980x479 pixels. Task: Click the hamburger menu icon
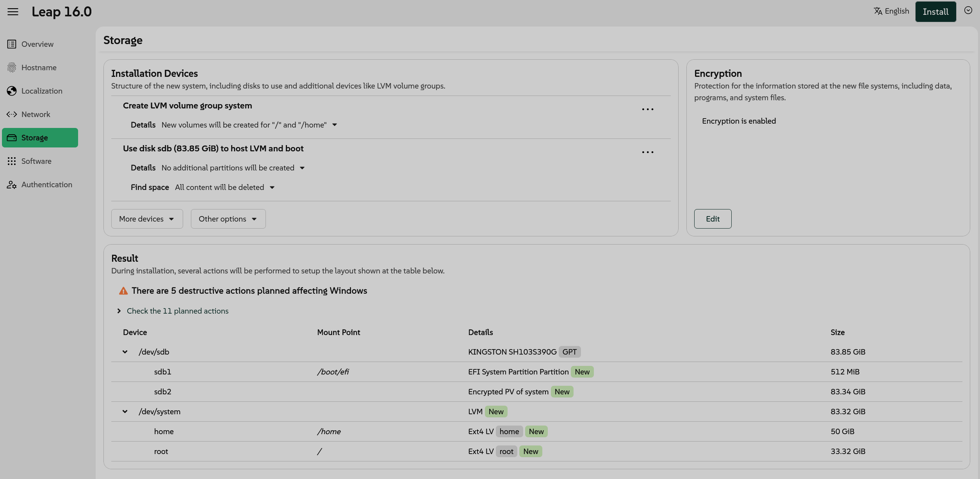13,12
